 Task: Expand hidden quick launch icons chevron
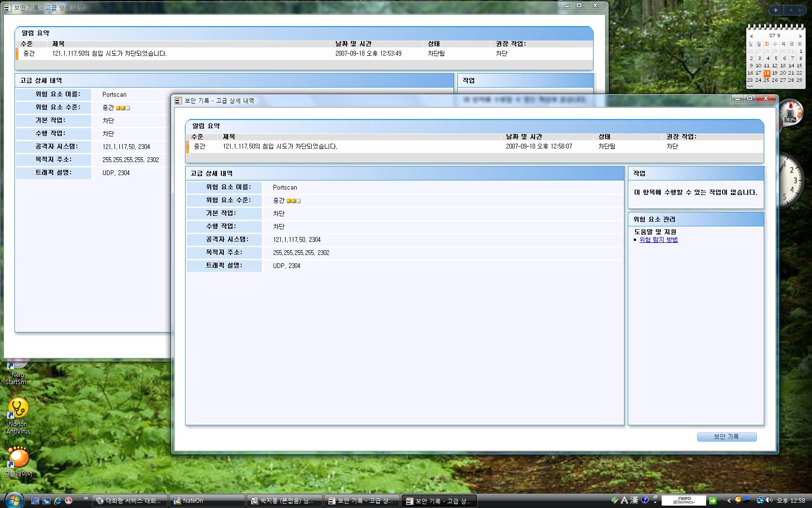coord(86,498)
